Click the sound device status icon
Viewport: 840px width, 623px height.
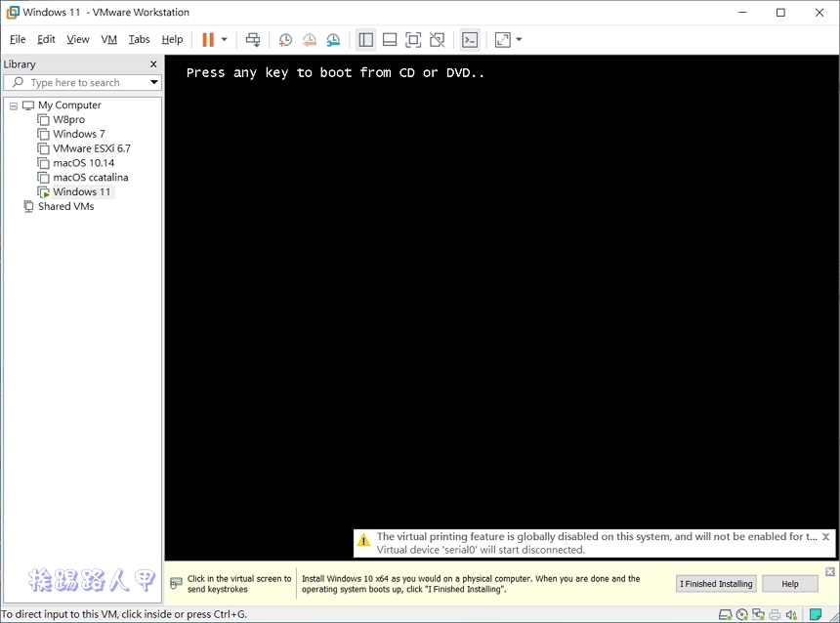pyautogui.click(x=789, y=614)
